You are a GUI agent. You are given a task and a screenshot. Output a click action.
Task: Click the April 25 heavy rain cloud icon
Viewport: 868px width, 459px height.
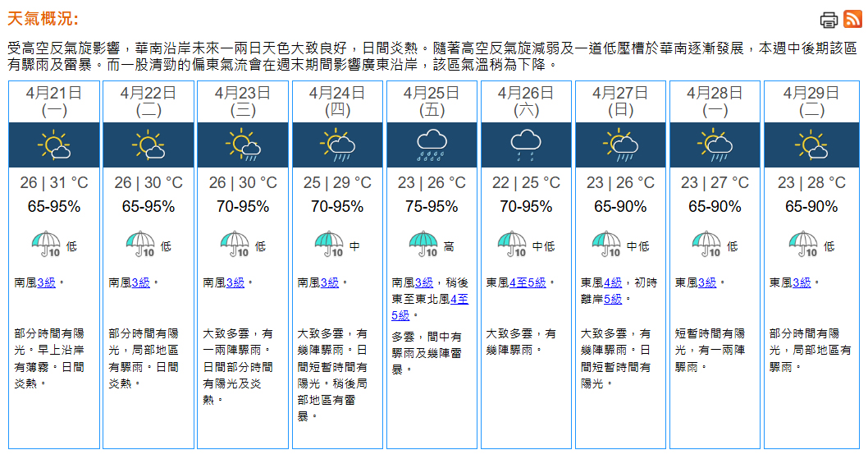tap(432, 145)
